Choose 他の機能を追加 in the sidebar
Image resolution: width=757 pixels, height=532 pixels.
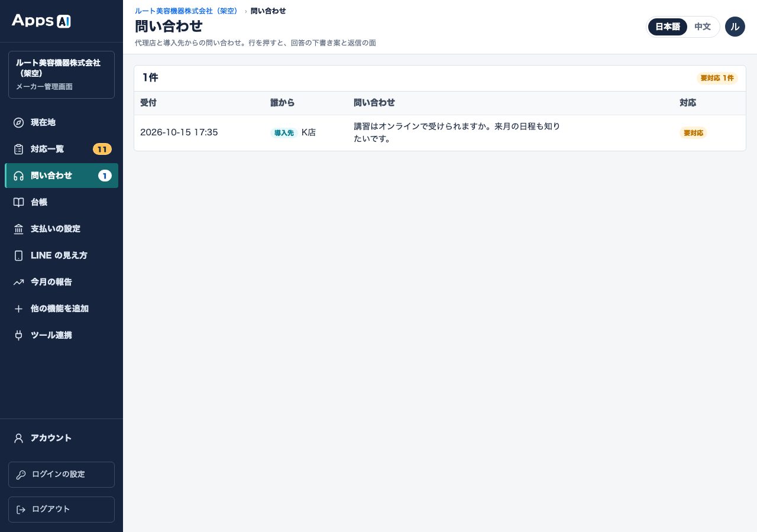click(x=62, y=309)
